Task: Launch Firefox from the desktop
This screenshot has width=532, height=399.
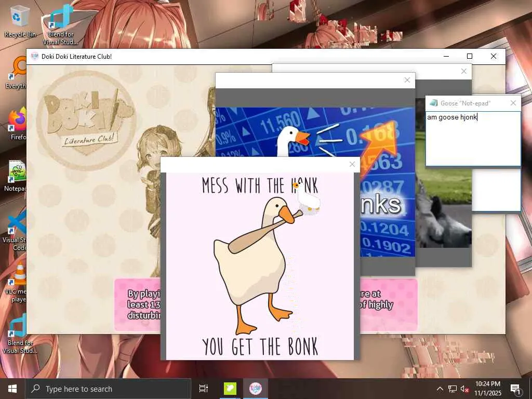Action: [x=18, y=124]
